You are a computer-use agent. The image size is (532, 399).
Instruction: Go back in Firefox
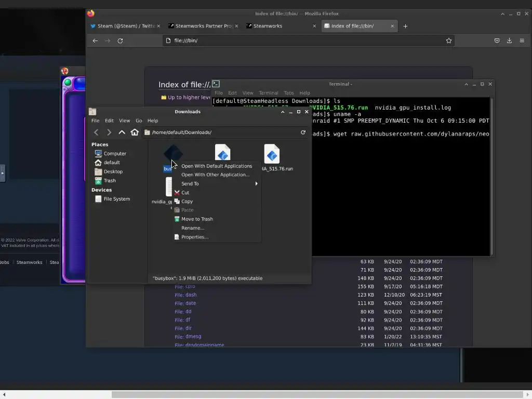pos(95,41)
